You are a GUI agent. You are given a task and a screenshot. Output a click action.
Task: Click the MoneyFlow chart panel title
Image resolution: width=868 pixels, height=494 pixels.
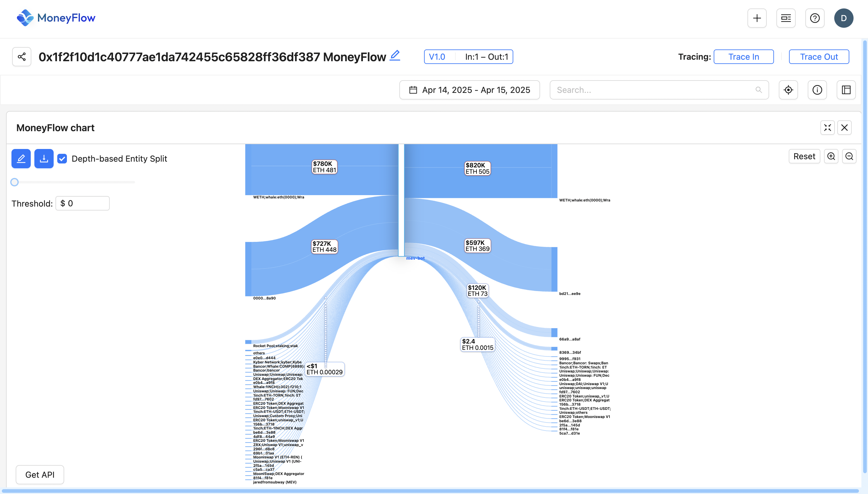(55, 128)
